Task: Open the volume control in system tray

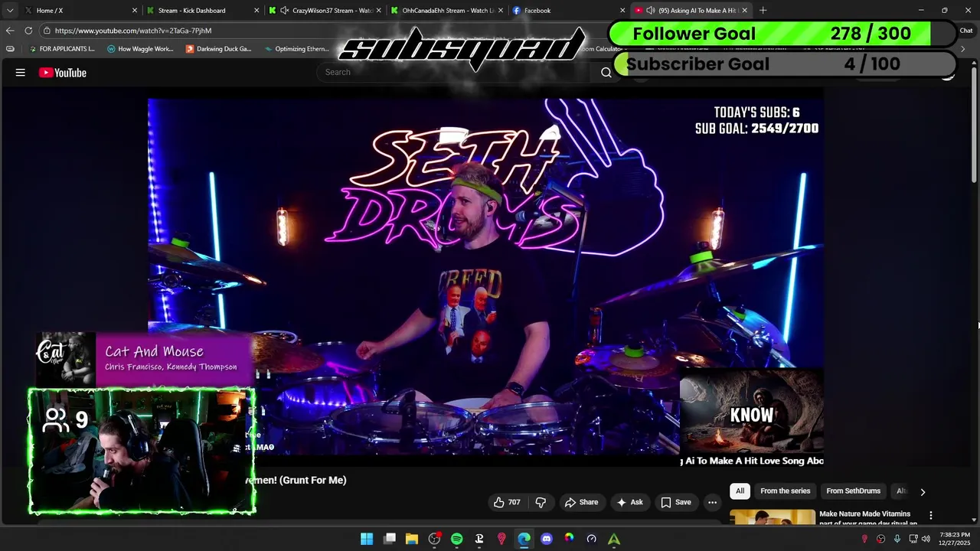Action: (926, 539)
